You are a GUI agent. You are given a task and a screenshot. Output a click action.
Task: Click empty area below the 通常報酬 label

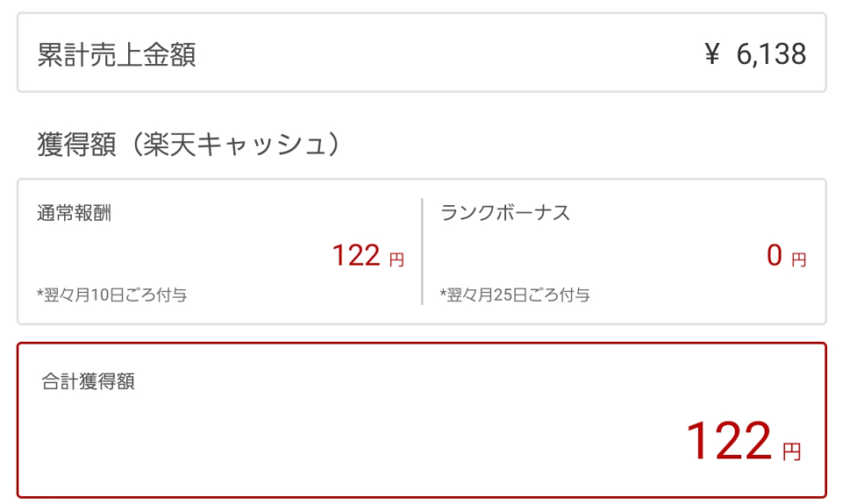tap(175, 256)
